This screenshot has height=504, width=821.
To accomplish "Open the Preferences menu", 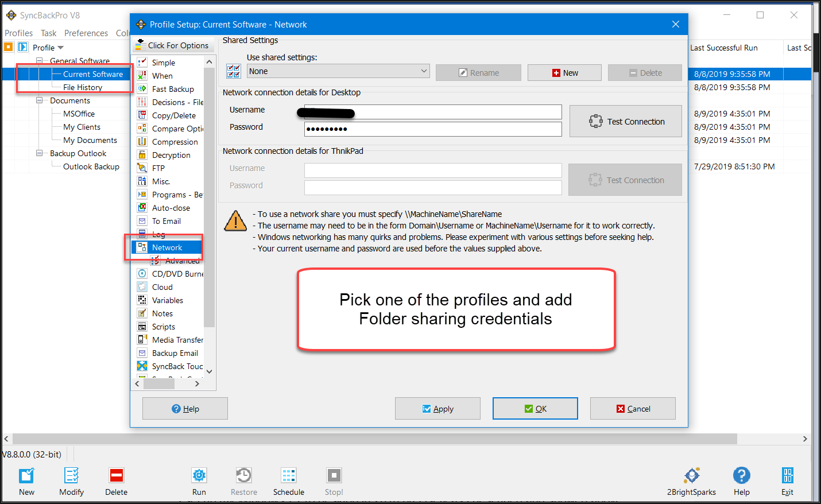I will [86, 33].
